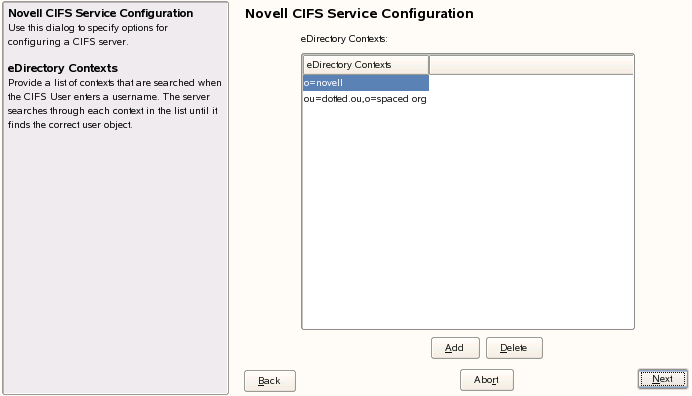Click the help panel's Novell CIFS Service Configuration heading
Image resolution: width=692 pixels, height=396 pixels.
click(x=101, y=13)
